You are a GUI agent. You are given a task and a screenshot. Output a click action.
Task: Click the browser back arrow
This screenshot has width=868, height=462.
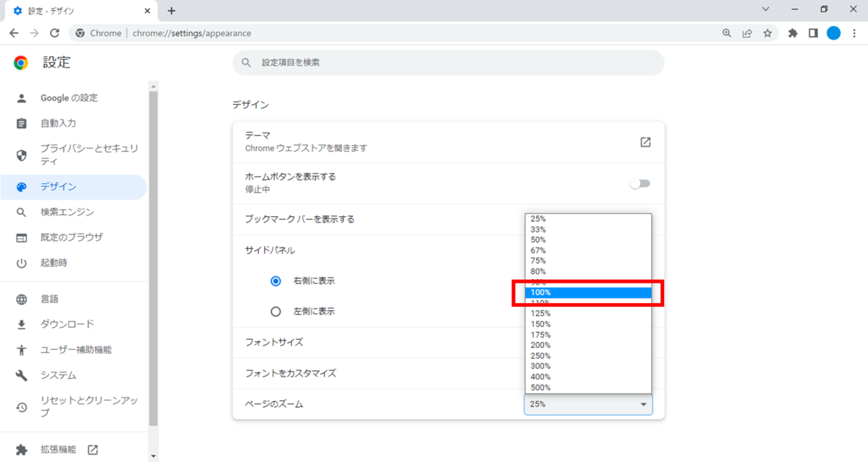tap(14, 33)
